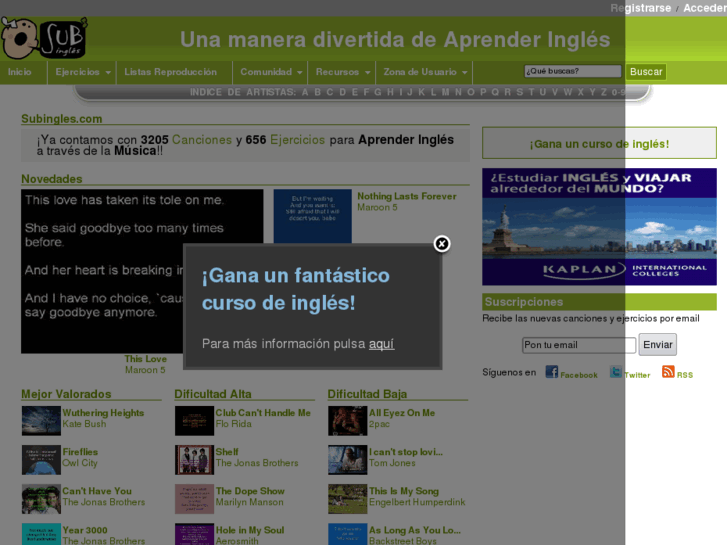The image size is (727, 545).
Task: Select artist index letter Z
Action: tap(603, 92)
